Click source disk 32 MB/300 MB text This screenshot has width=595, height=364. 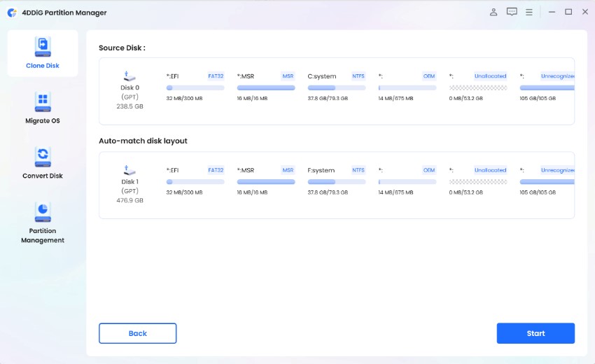184,98
